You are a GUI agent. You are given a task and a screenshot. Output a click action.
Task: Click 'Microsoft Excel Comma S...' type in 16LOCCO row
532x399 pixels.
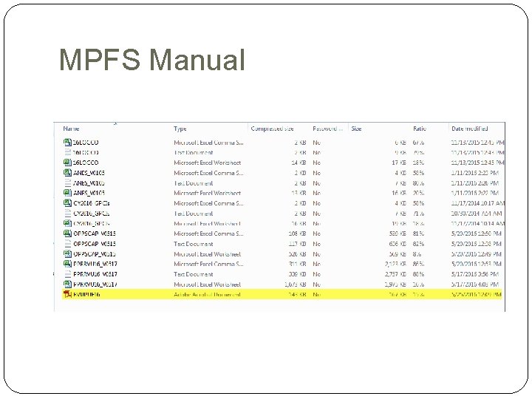(x=208, y=143)
